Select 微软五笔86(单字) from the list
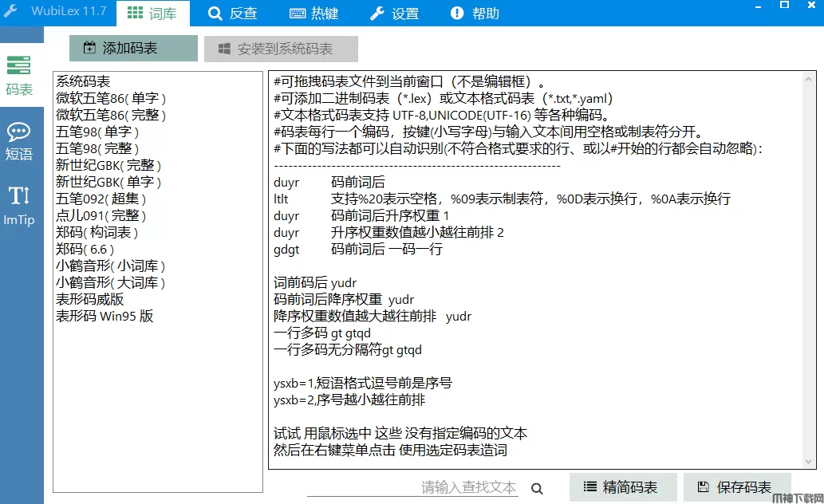 [111, 98]
